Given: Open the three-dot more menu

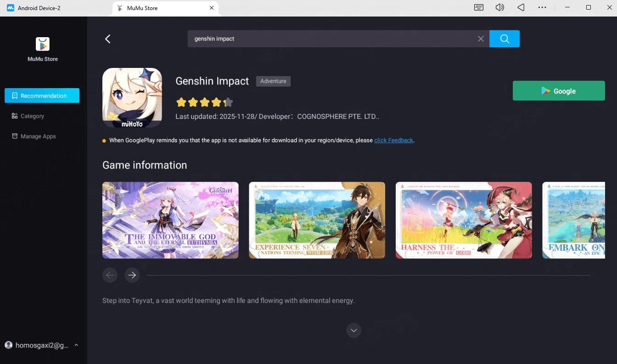Looking at the screenshot, I should tap(542, 8).
